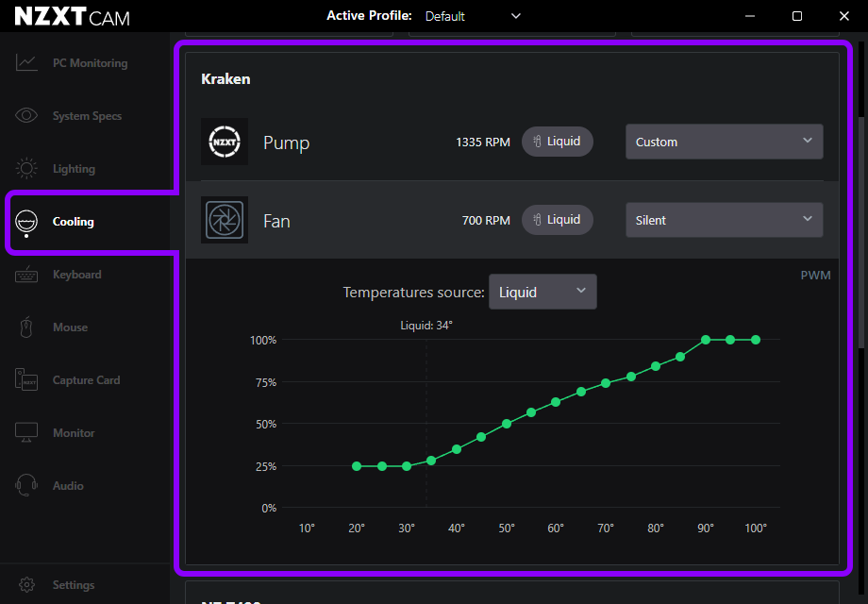Click the Pump row Liquid button
The image size is (868, 604).
[558, 142]
